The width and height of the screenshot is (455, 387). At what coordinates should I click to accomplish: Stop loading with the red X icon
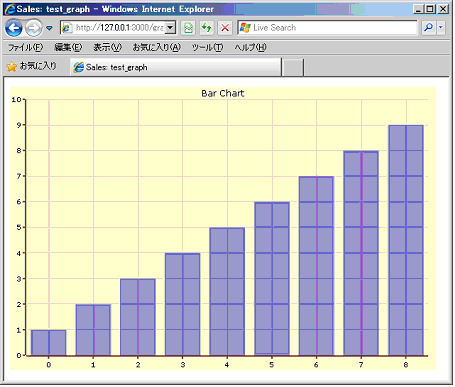[225, 28]
